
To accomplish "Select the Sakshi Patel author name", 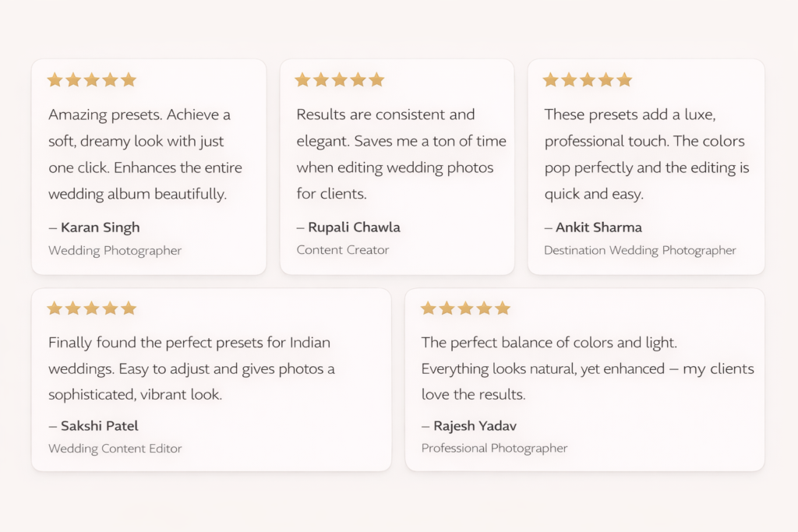I will [99, 426].
